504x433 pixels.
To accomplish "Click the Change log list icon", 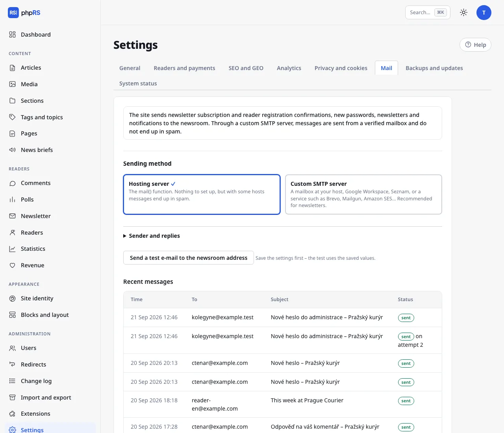I will (x=13, y=381).
